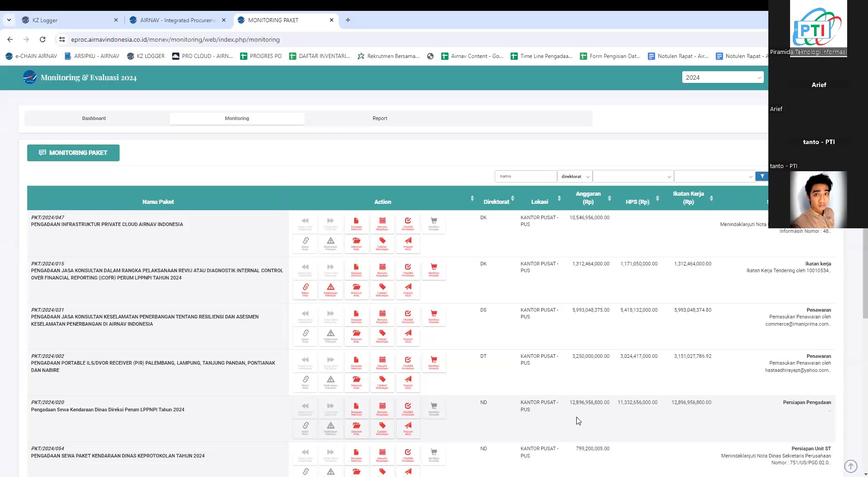Expand the 2024 year dropdown
Screen dimensions: 868x477
pyautogui.click(x=723, y=77)
